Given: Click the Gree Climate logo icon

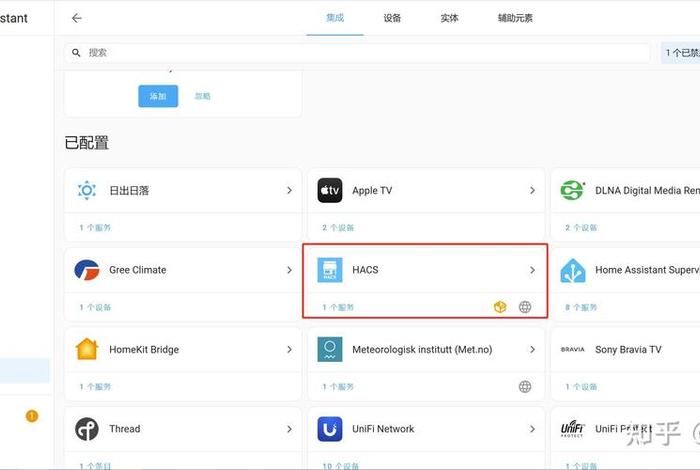Looking at the screenshot, I should click(x=87, y=270).
